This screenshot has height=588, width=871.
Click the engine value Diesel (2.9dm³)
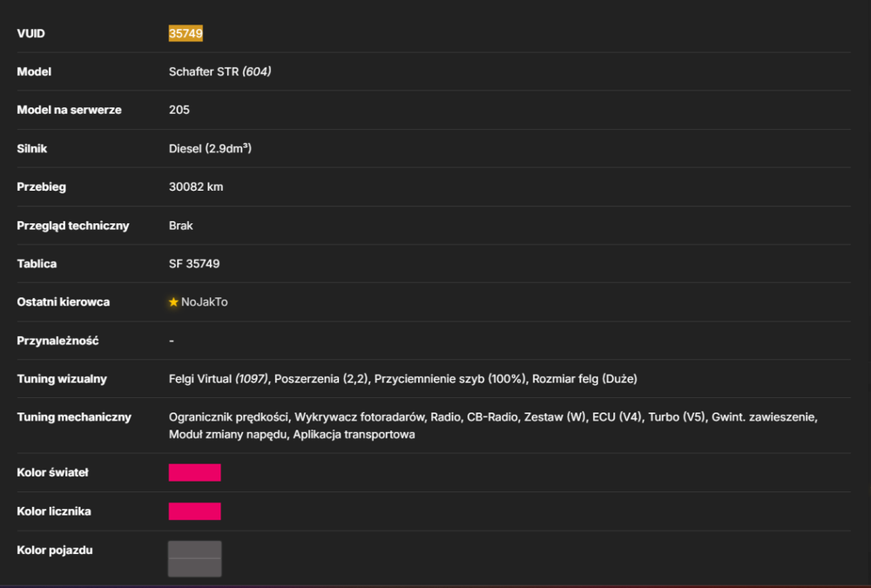[x=210, y=148]
